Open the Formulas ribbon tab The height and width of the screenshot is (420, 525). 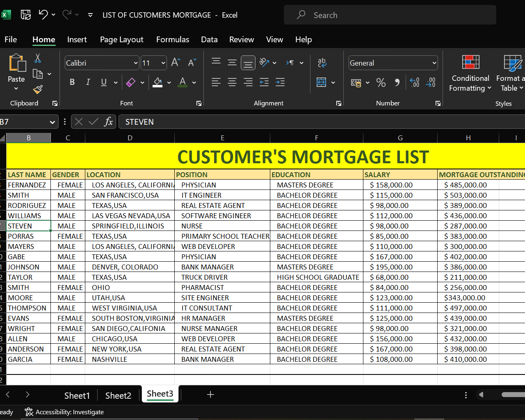[172, 40]
